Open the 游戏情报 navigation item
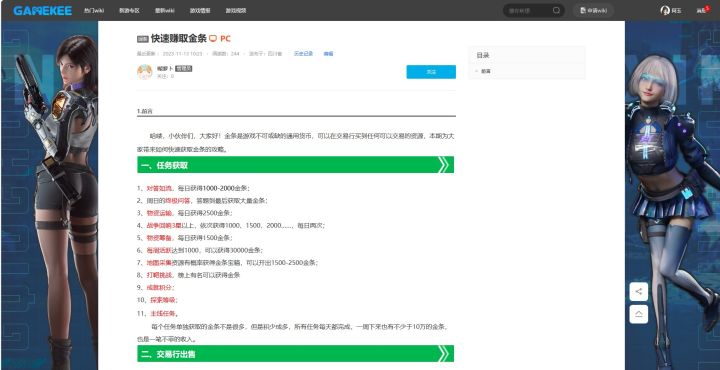Viewport: 720px width, 370px height. click(x=200, y=11)
